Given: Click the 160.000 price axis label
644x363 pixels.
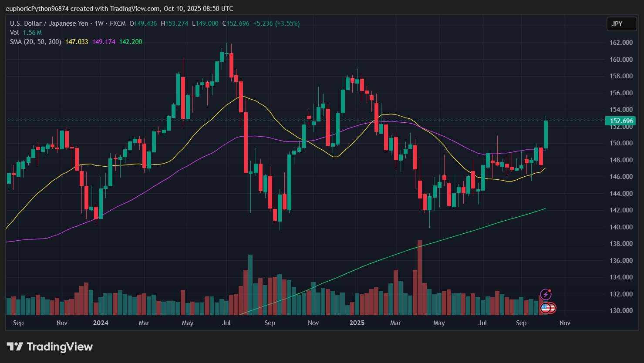Looking at the screenshot, I should coord(621,60).
